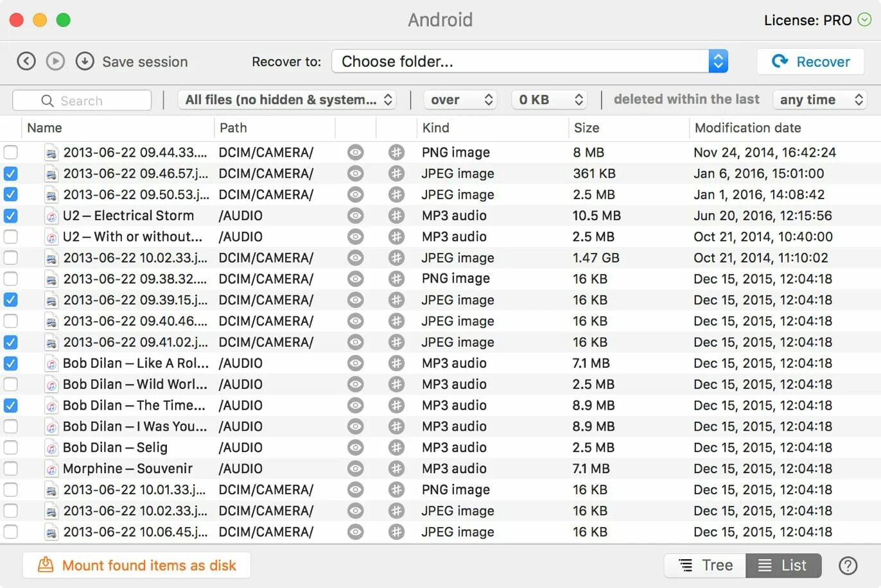Click the Save session download icon

pyautogui.click(x=85, y=61)
